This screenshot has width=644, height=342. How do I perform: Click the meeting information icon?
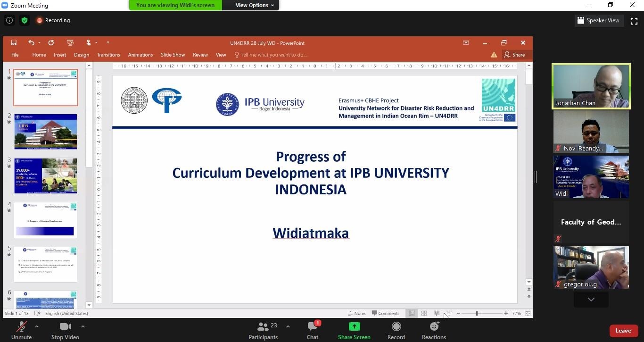(9, 20)
